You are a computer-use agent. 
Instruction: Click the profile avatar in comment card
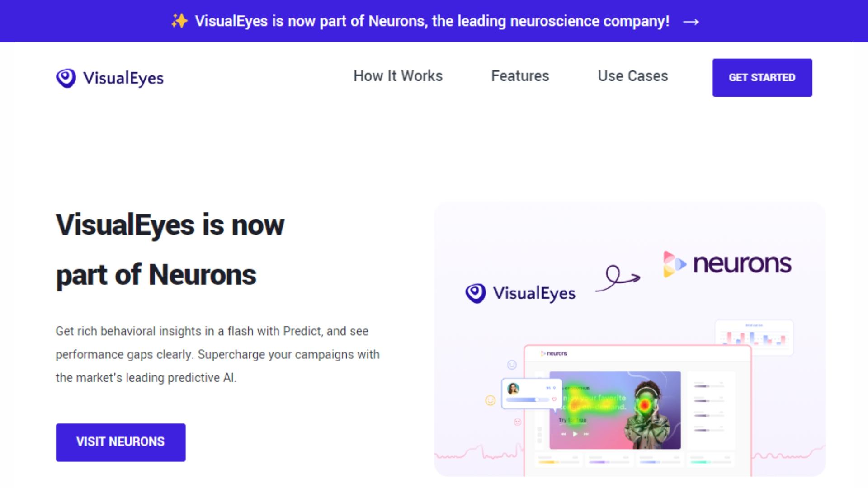point(513,389)
